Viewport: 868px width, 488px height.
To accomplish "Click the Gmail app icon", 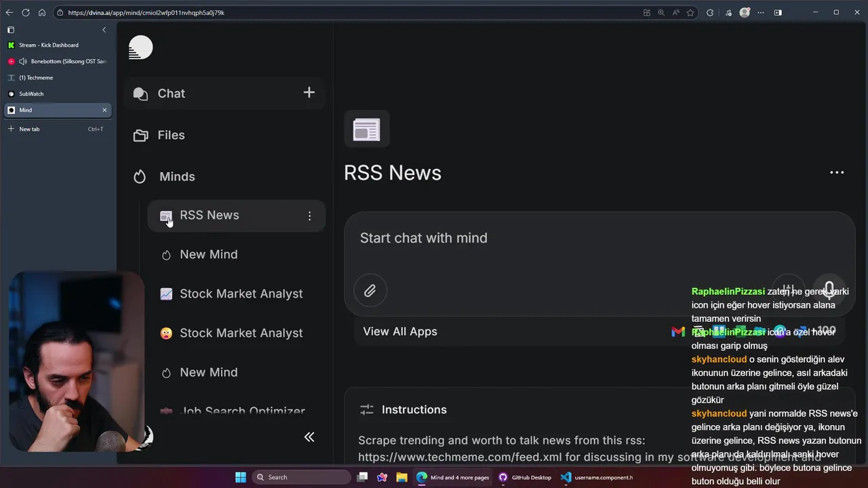I will (677, 331).
